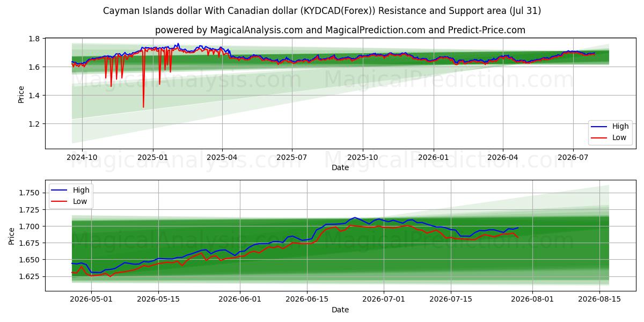Image resolution: width=644 pixels, height=322 pixels.
Task: Click the '2026-08-01' date tick on bottom chart
Action: coord(532,299)
